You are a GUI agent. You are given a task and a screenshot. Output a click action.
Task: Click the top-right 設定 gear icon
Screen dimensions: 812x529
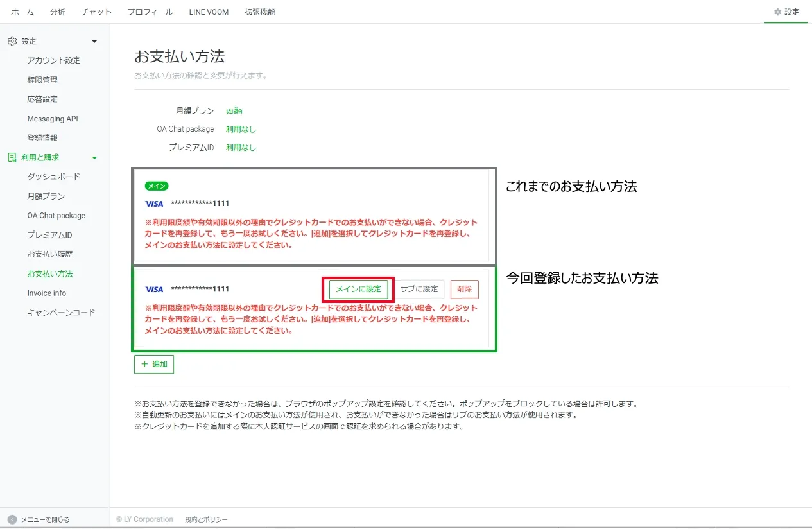pos(777,12)
